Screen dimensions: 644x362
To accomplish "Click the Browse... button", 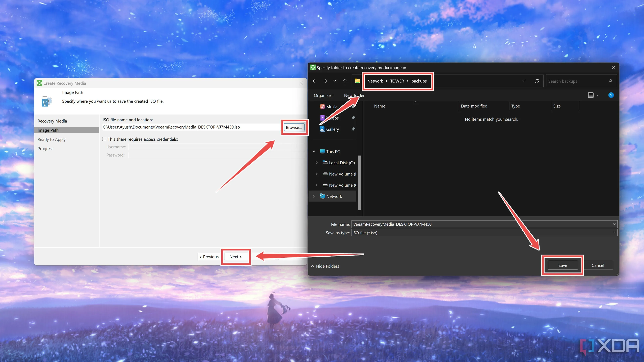I will tap(294, 127).
